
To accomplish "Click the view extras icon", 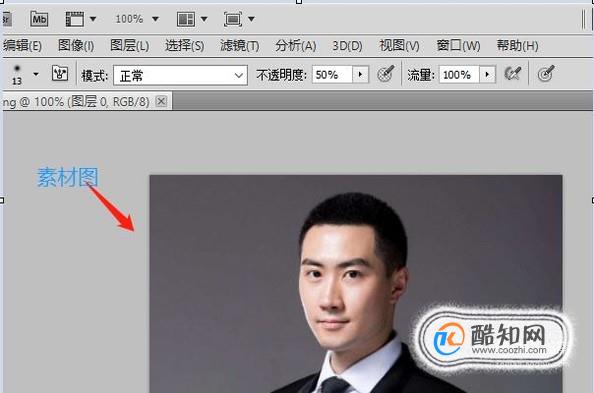I will point(75,19).
